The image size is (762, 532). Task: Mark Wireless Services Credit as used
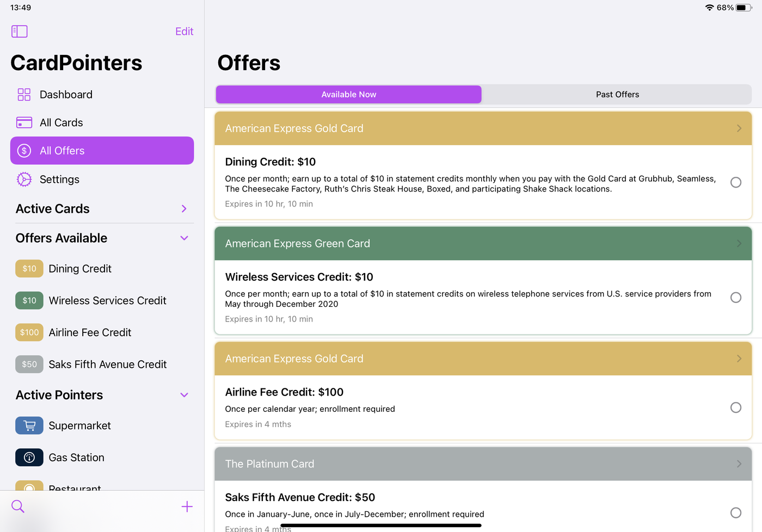click(x=736, y=298)
